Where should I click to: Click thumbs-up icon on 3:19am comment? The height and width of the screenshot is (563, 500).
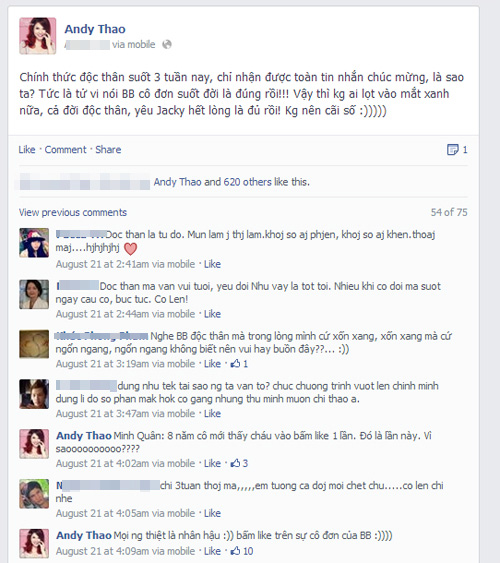pos(235,364)
